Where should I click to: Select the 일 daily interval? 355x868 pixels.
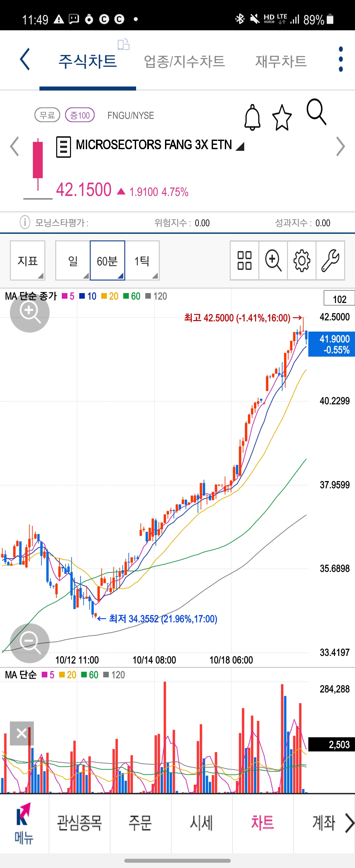point(73,260)
